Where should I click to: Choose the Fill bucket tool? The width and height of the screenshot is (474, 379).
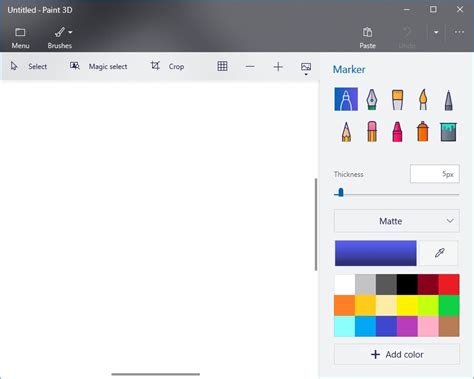(449, 132)
